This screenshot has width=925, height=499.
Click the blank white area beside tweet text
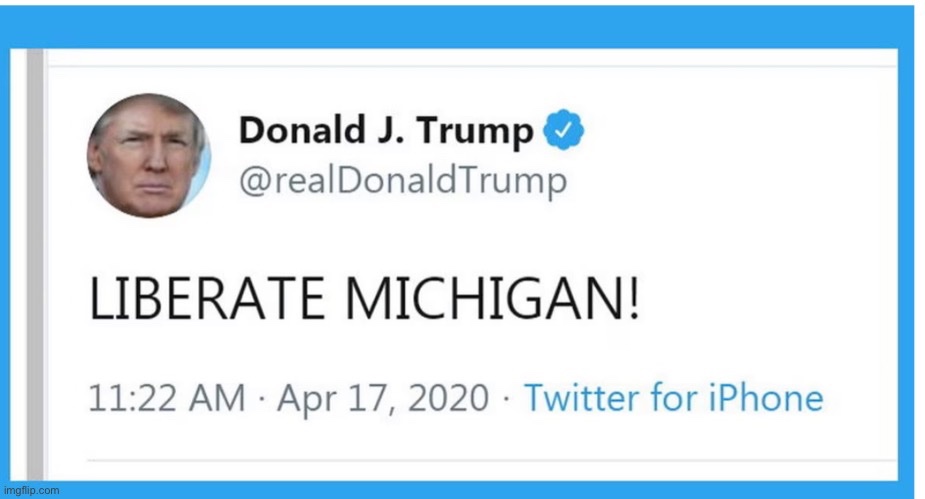767,298
